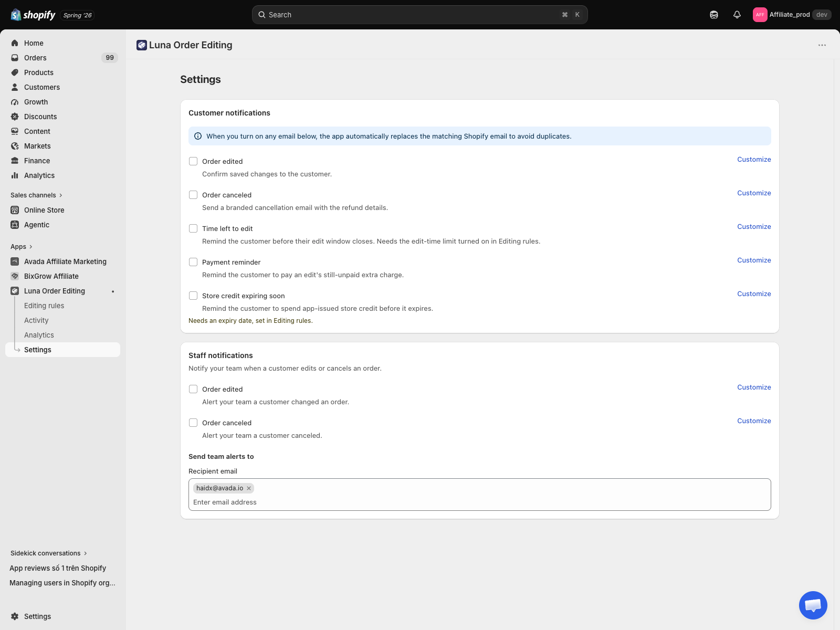Customize the customer Order edited email
This screenshot has width=840, height=630.
click(x=754, y=160)
